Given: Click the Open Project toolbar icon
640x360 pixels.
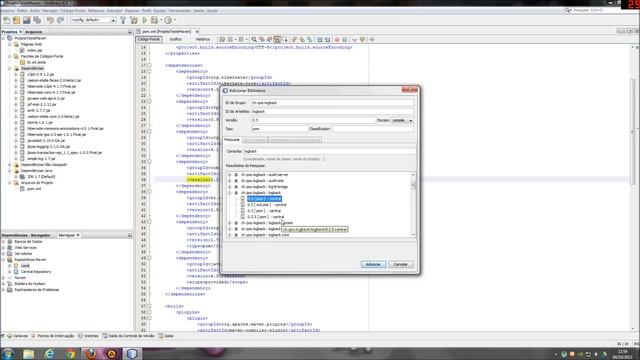Looking at the screenshot, I should point(27,20).
